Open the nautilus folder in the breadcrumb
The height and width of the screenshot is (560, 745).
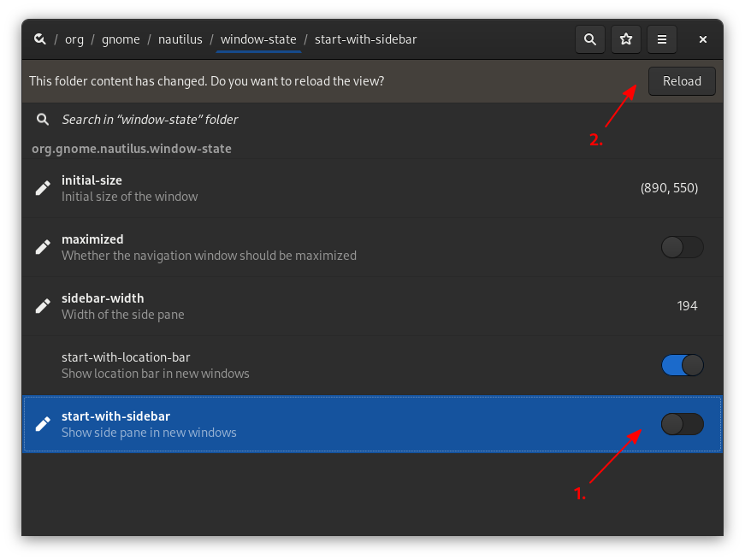[180, 39]
